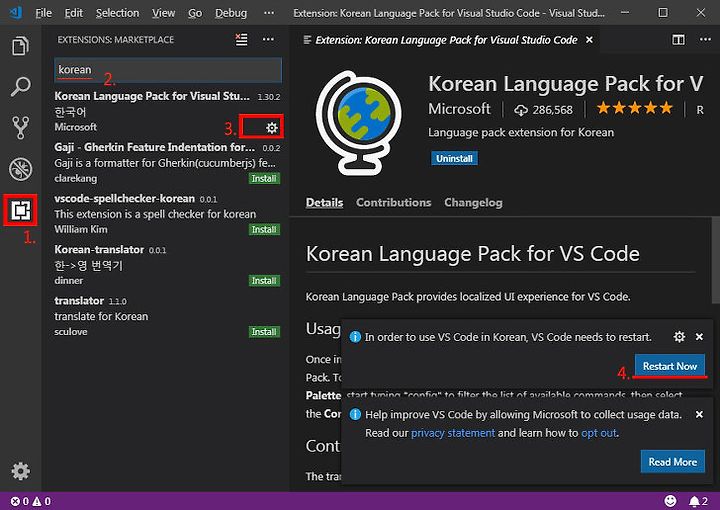This screenshot has width=720, height=510.
Task: Open the Explorer view in activity bar
Action: click(20, 45)
